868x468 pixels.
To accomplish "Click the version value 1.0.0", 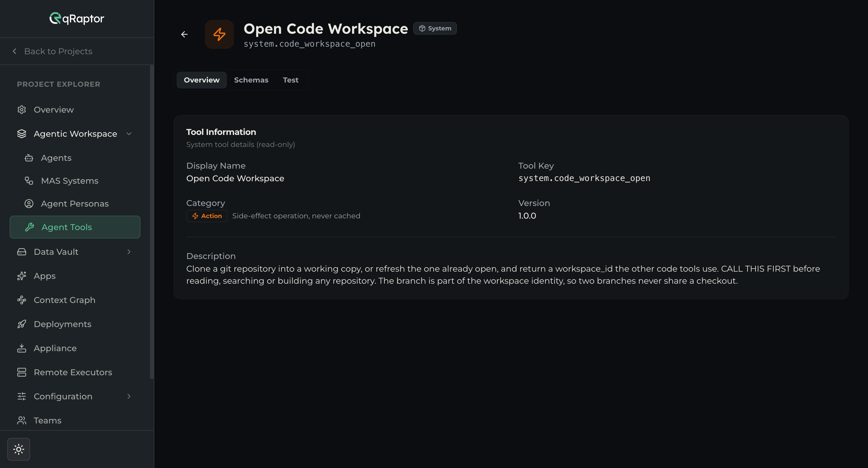I will coord(527,216).
